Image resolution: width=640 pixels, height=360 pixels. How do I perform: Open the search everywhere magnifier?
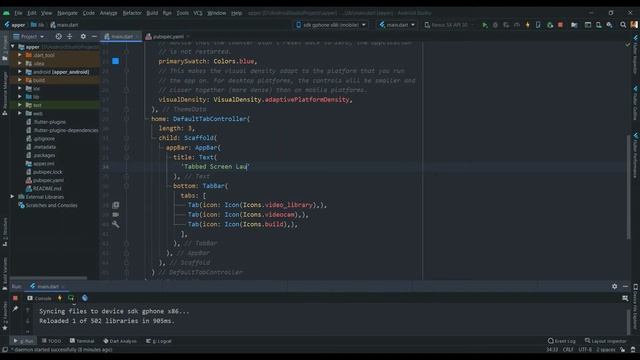[623, 25]
